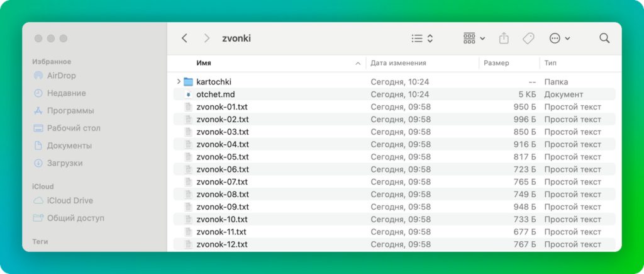This screenshot has width=644, height=274.
Task: Click the zvonok-01.txt document icon
Action: pyautogui.click(x=188, y=107)
